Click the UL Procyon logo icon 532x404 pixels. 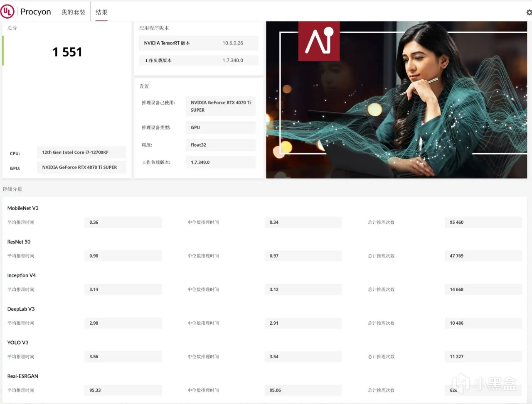coord(7,12)
